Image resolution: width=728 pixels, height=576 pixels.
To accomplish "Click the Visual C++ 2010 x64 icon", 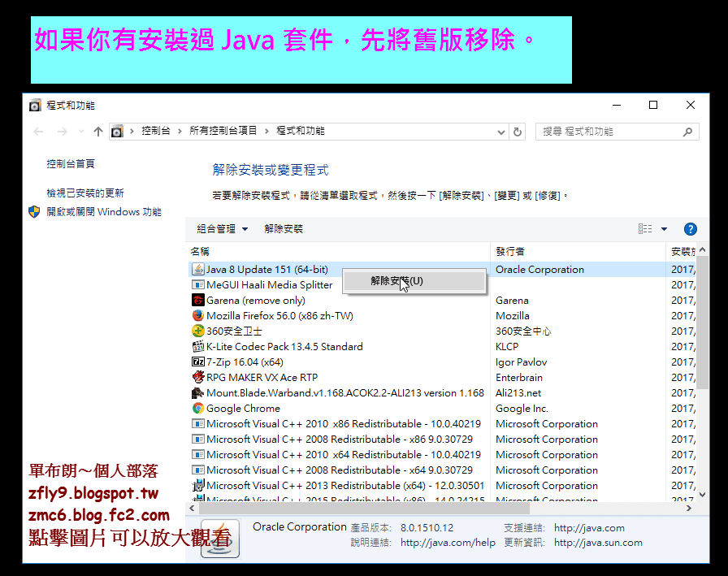I will click(x=198, y=454).
